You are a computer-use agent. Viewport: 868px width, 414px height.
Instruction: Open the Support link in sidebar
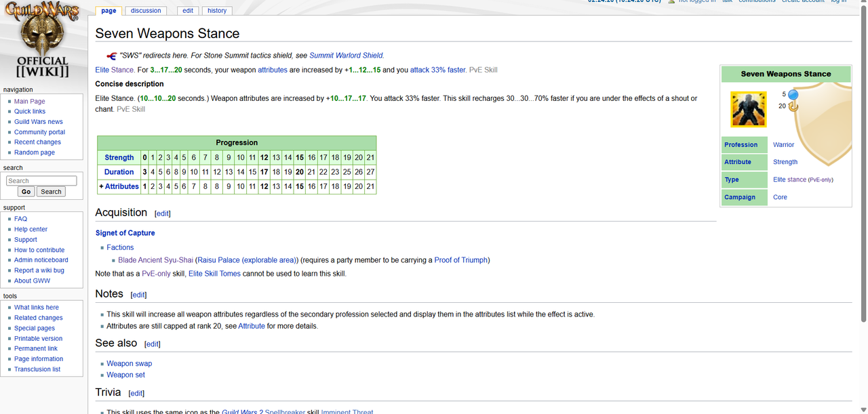pos(26,240)
